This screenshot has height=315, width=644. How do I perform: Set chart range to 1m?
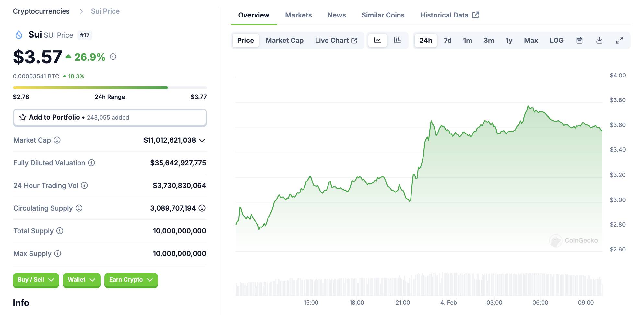click(467, 41)
